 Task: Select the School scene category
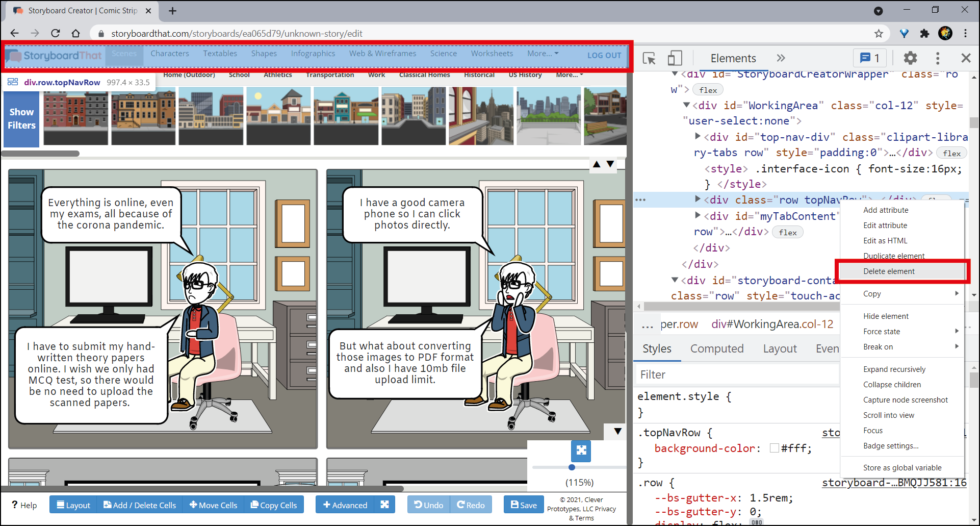coord(239,75)
